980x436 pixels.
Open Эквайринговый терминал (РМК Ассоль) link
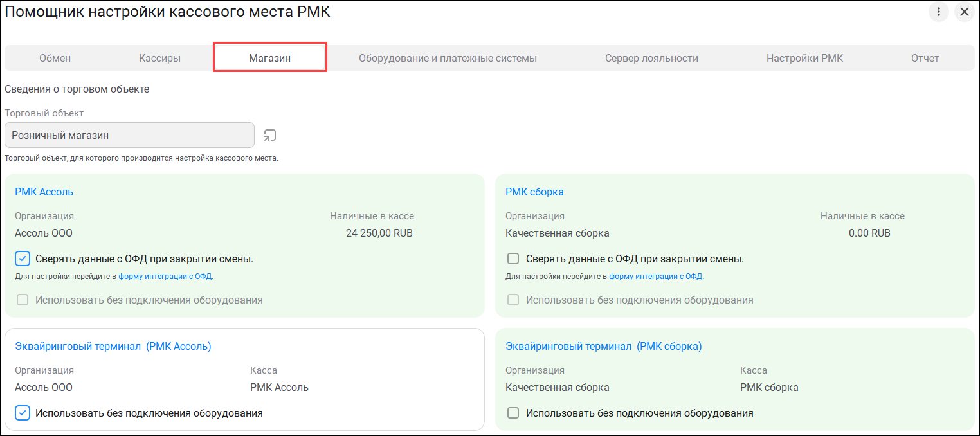tap(113, 347)
